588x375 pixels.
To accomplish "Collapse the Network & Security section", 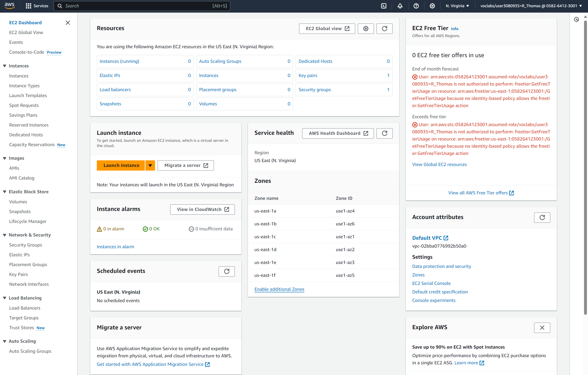I will [4, 235].
